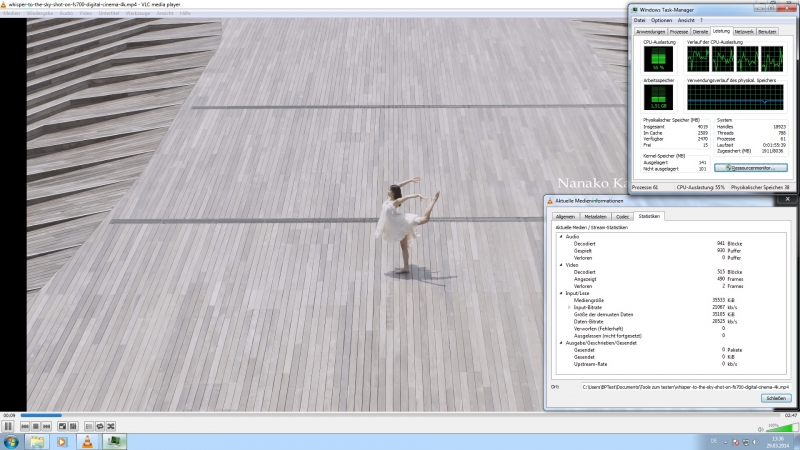Viewport: 800px width, 450px height.
Task: Open the Werkzeuge menu in VLC
Action: pos(138,13)
